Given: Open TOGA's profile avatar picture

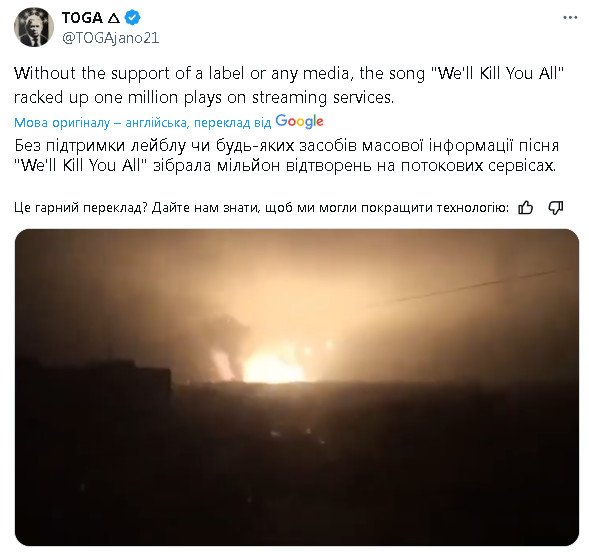Looking at the screenshot, I should click(x=33, y=27).
